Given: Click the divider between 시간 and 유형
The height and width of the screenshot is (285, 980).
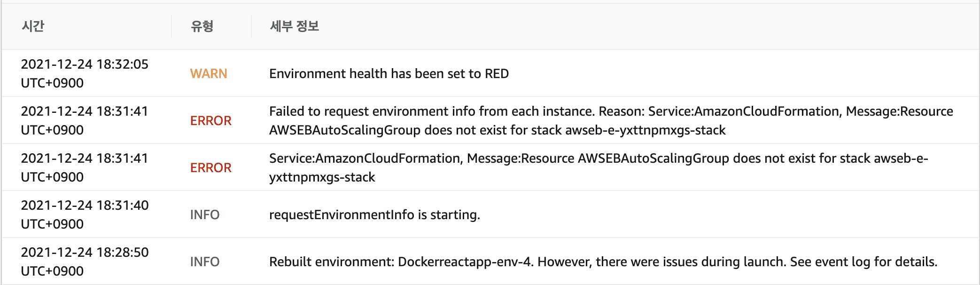Looking at the screenshot, I should [171, 26].
